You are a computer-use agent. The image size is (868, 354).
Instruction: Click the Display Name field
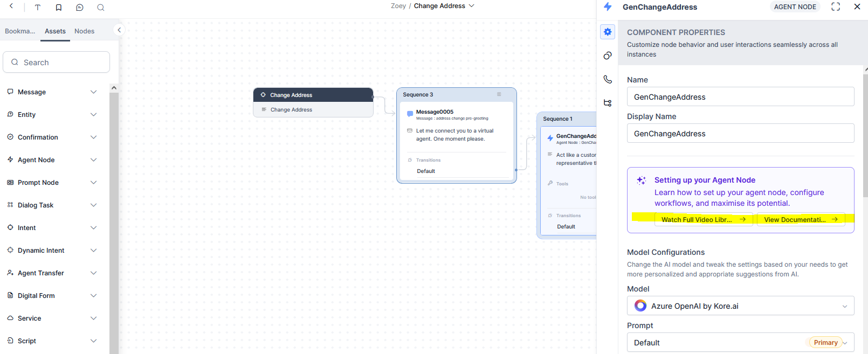(740, 133)
